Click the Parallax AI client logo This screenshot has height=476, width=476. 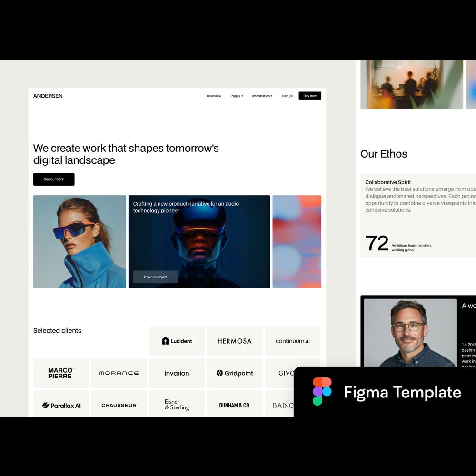coord(61,406)
